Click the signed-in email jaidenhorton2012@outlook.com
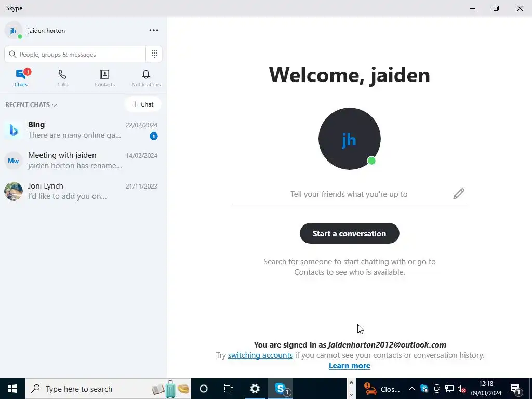This screenshot has height=399, width=532. click(x=387, y=345)
